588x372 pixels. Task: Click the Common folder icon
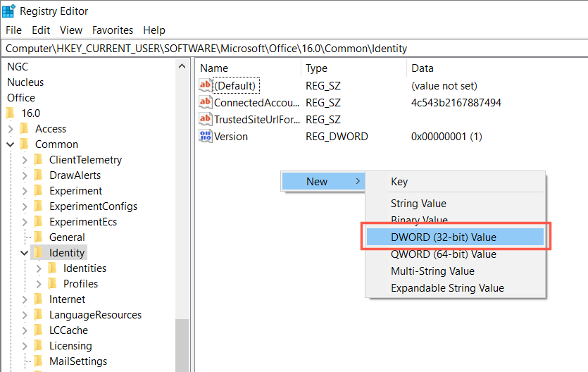25,144
